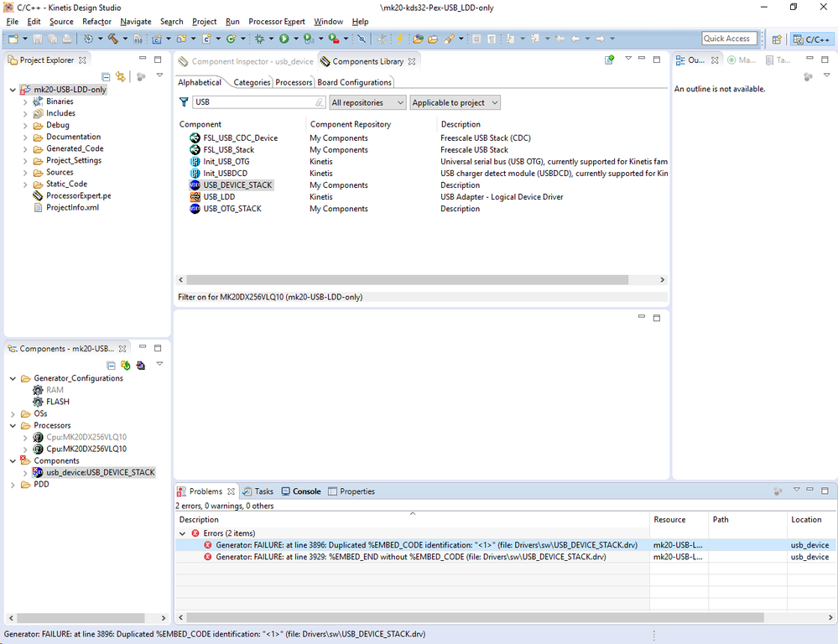Switch to the Categories tab
This screenshot has height=644, width=838.
click(x=252, y=82)
